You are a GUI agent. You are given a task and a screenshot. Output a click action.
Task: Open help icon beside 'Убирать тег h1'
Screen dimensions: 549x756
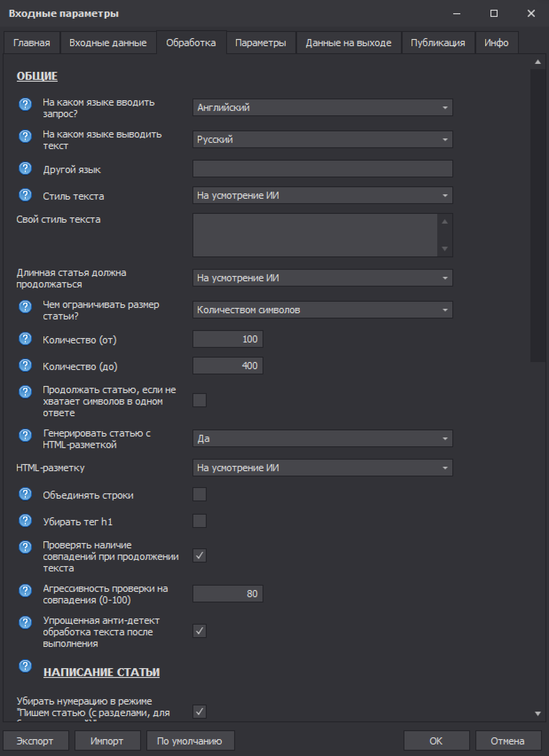click(x=25, y=521)
